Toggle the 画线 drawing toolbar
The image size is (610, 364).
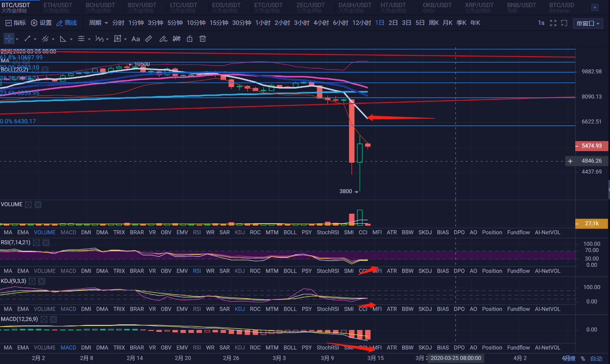(67, 23)
